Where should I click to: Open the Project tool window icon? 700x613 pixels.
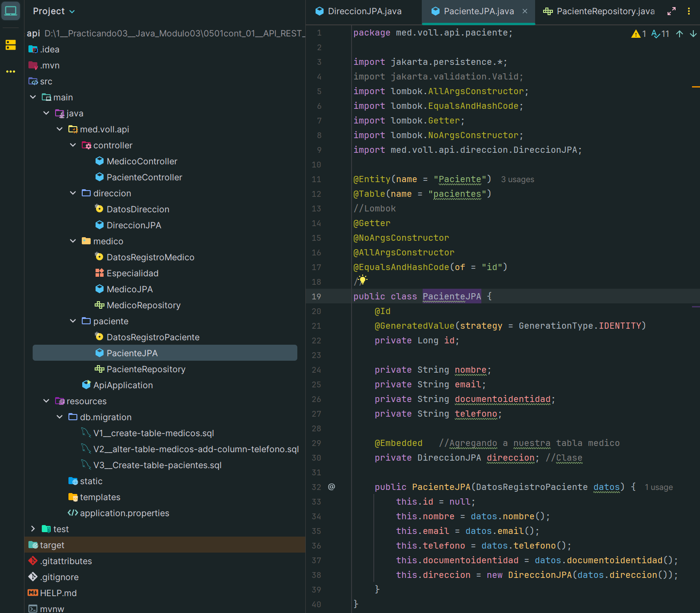point(11,11)
